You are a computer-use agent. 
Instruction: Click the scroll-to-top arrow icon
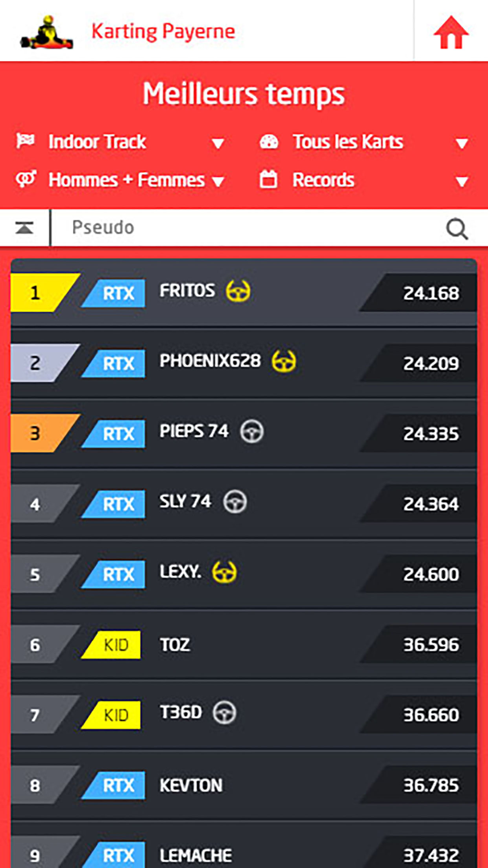point(24,227)
